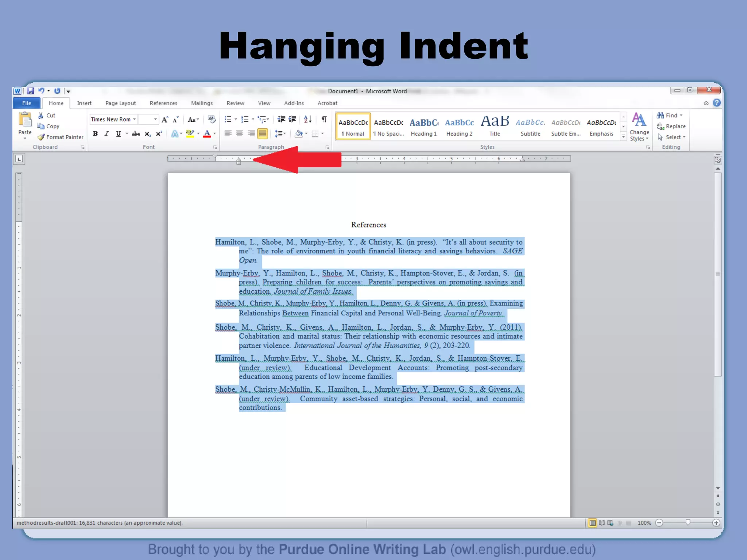
Task: Click the Superscript icon
Action: tap(159, 134)
